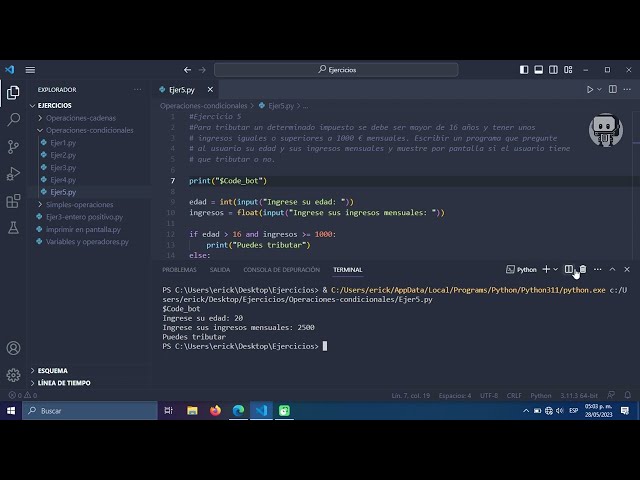Maximize the panel size chevron
The width and height of the screenshot is (640, 480).
(x=612, y=269)
